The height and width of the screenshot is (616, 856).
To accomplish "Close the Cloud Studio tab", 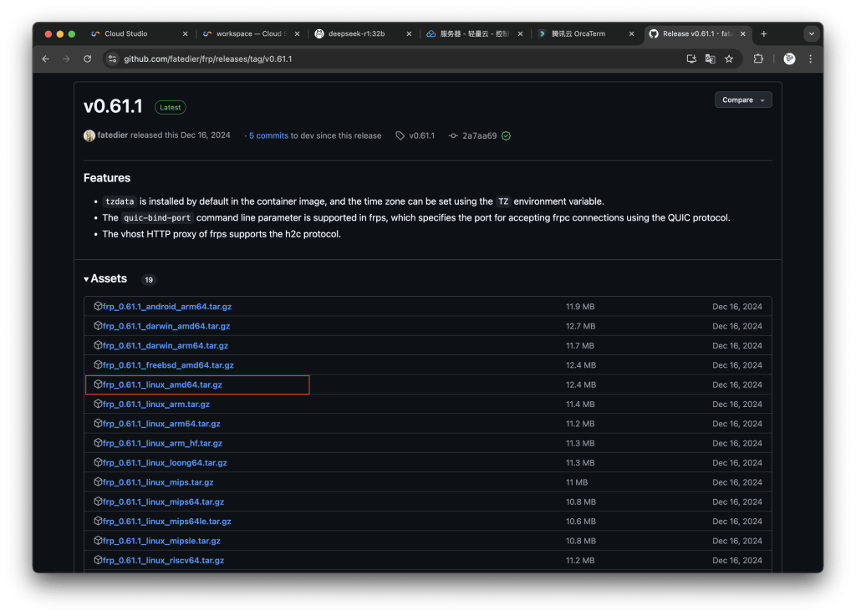I will pyautogui.click(x=185, y=33).
